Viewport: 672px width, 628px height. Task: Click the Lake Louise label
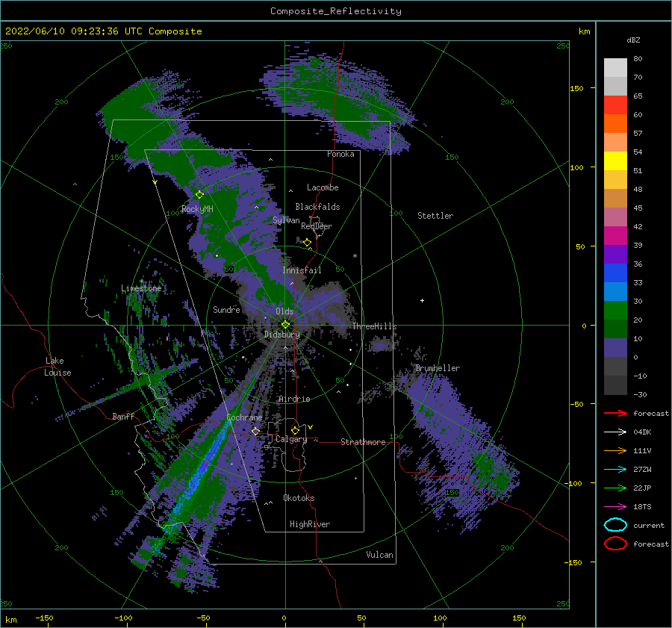[x=57, y=367]
